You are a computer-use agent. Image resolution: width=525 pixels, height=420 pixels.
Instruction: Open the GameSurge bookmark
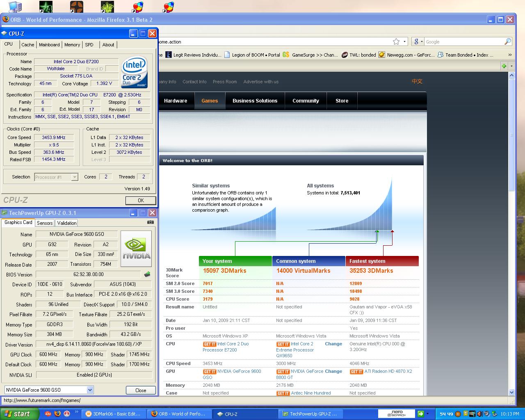[x=310, y=55]
